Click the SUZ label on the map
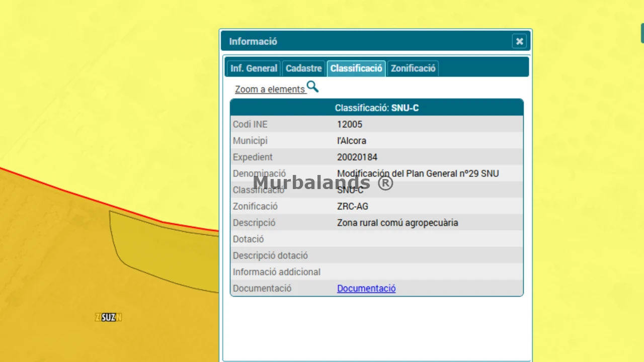Screen dimensions: 644x362 click(x=108, y=317)
